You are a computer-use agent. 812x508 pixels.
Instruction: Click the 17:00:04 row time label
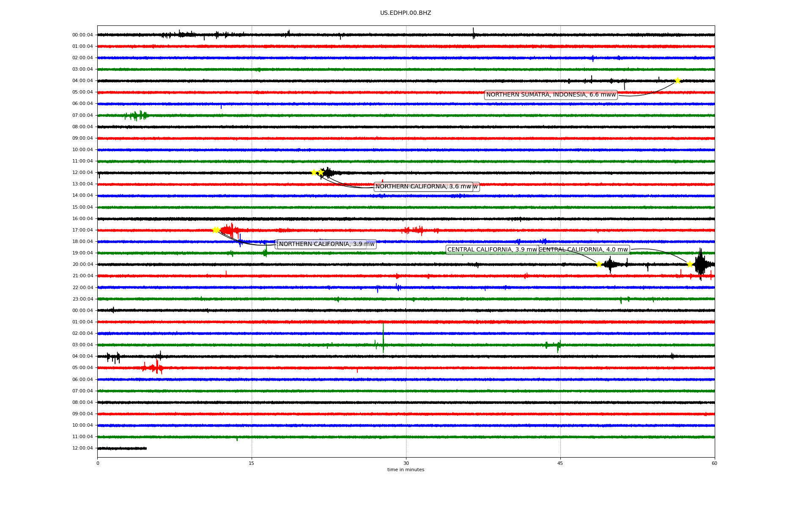(82, 230)
